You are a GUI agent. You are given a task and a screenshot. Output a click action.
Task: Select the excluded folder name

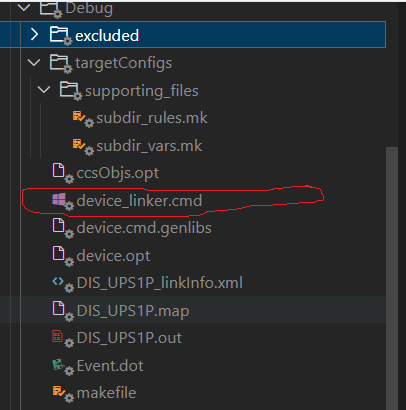(x=107, y=36)
